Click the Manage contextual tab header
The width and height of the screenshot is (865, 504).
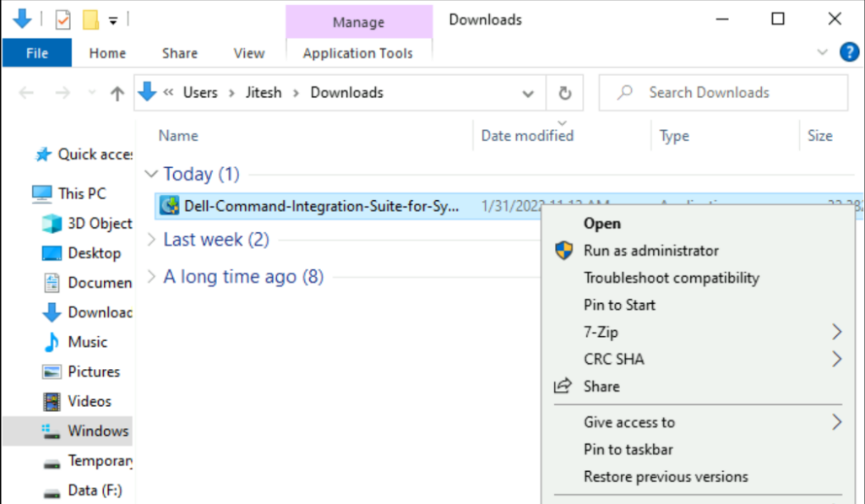(358, 22)
